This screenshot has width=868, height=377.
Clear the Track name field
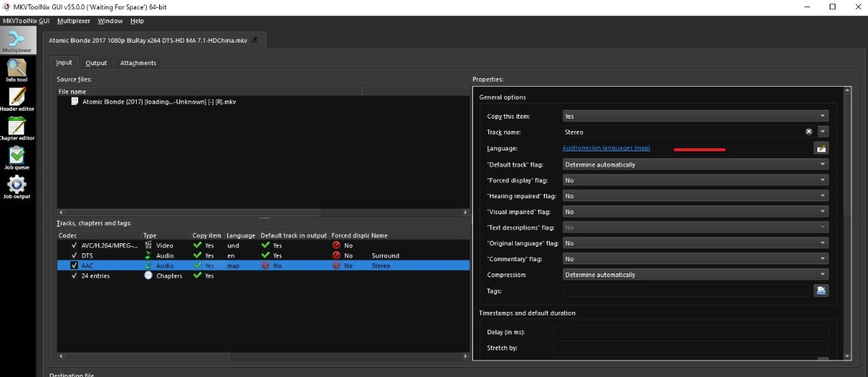809,132
